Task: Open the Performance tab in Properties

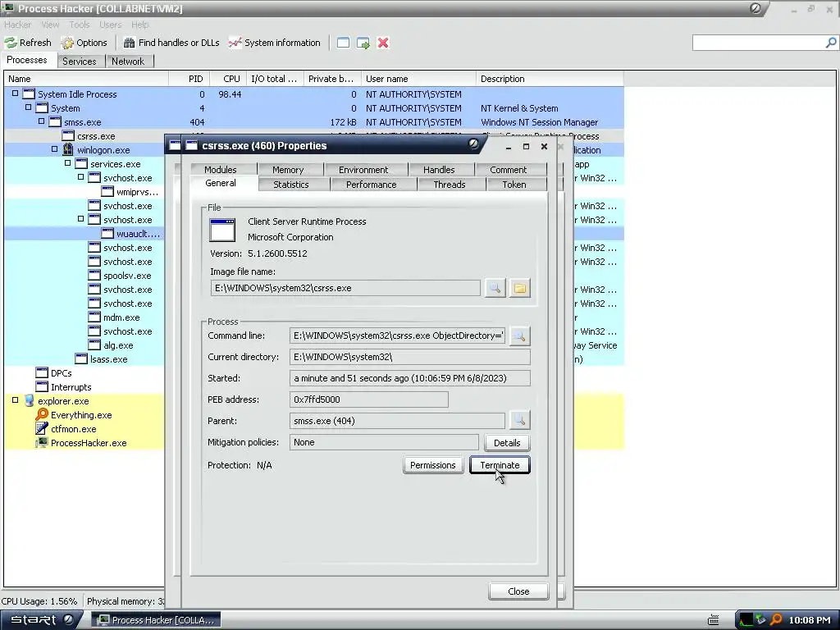Action: point(372,185)
